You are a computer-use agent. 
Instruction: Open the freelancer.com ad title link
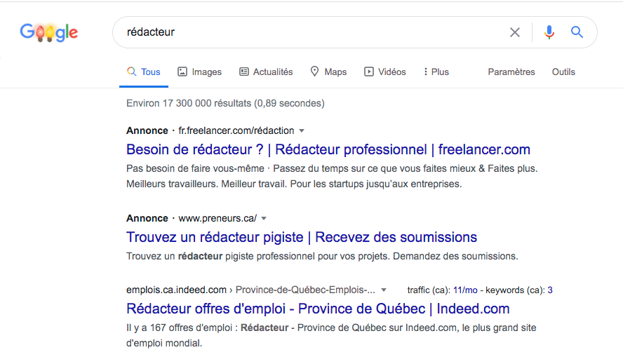[328, 150]
